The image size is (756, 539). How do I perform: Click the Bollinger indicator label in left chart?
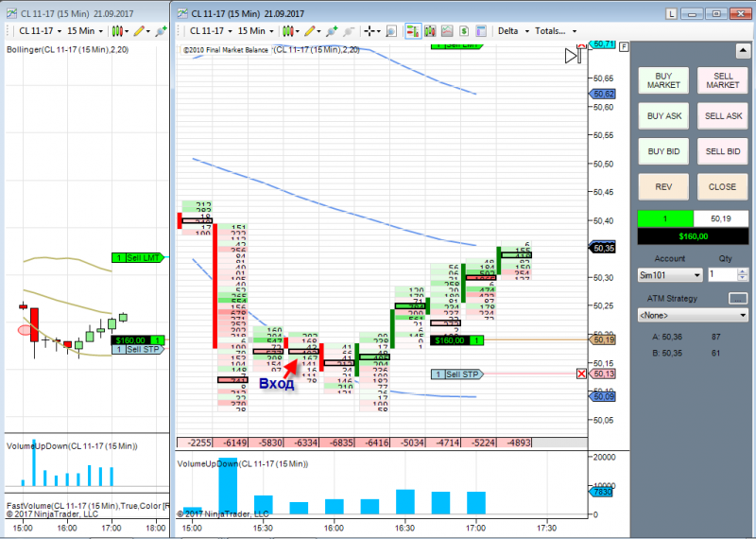pyautogui.click(x=67, y=50)
